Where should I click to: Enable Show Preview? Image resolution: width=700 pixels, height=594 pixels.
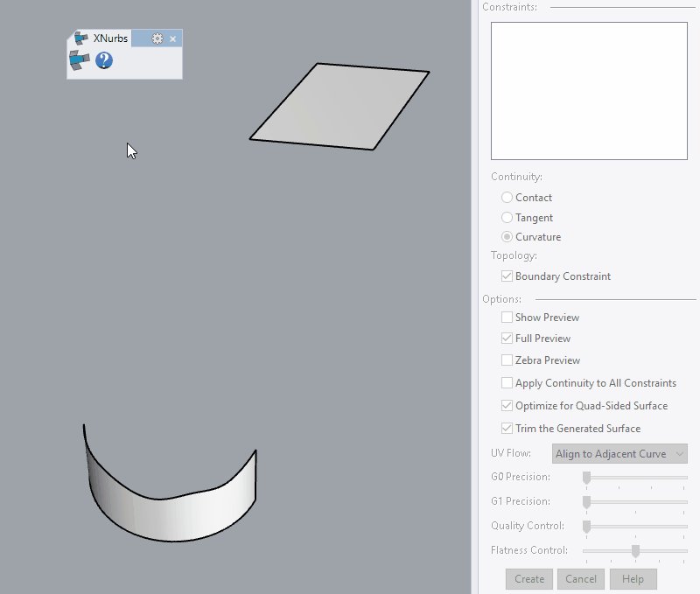coord(506,317)
